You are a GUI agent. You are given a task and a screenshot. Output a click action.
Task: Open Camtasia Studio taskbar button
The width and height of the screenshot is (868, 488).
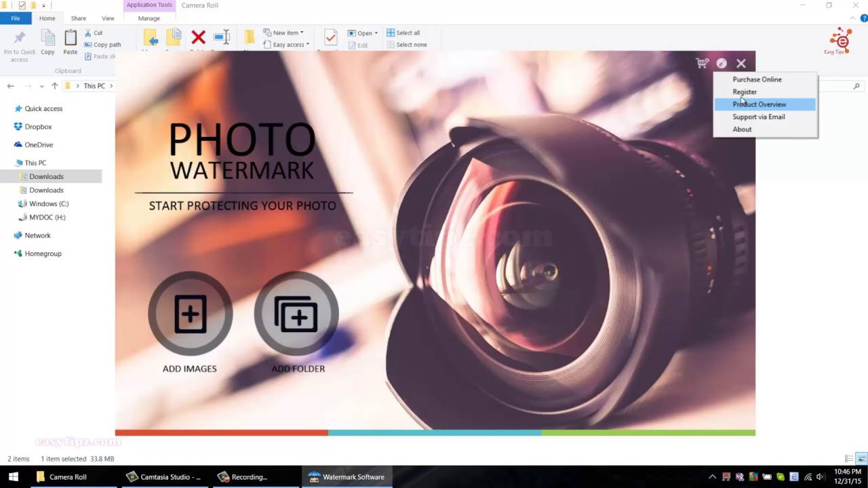pyautogui.click(x=163, y=477)
